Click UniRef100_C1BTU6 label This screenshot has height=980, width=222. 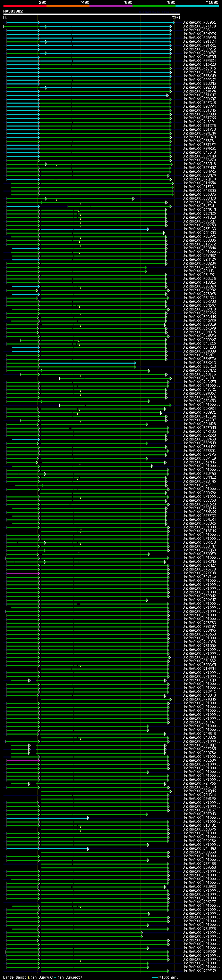point(199,531)
